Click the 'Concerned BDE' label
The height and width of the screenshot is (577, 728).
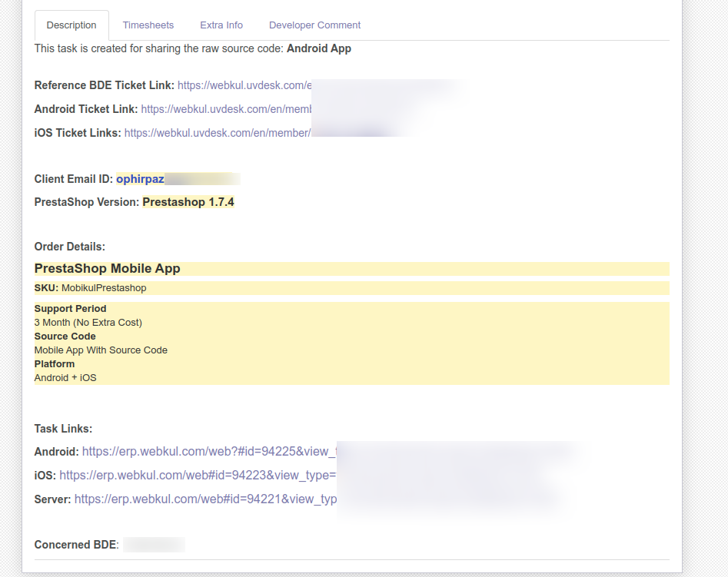[77, 545]
